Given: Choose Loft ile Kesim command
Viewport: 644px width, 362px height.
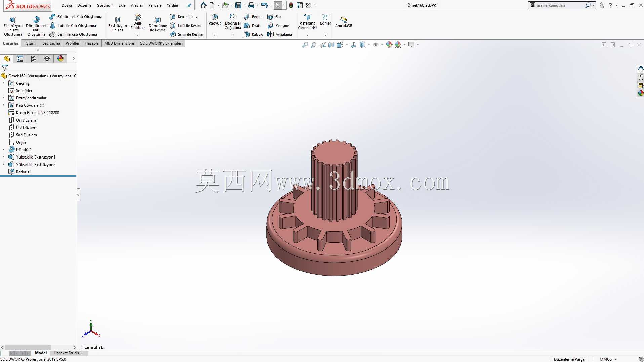Looking at the screenshot, I should coord(185,26).
